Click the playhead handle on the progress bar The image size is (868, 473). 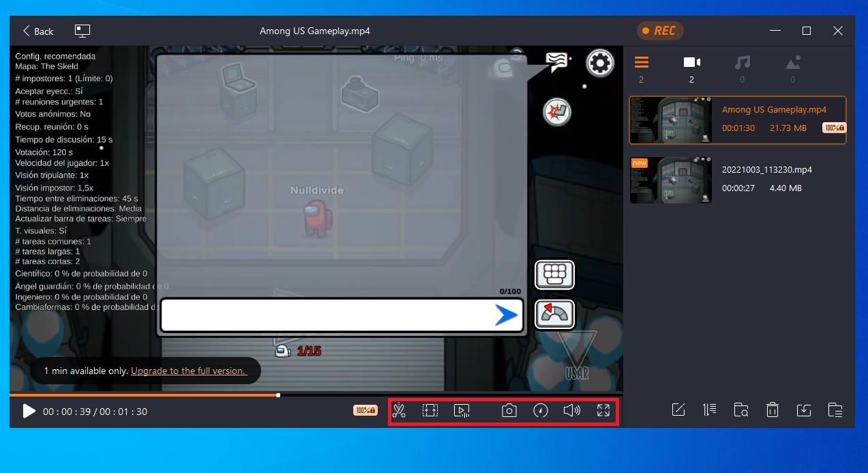(278, 395)
